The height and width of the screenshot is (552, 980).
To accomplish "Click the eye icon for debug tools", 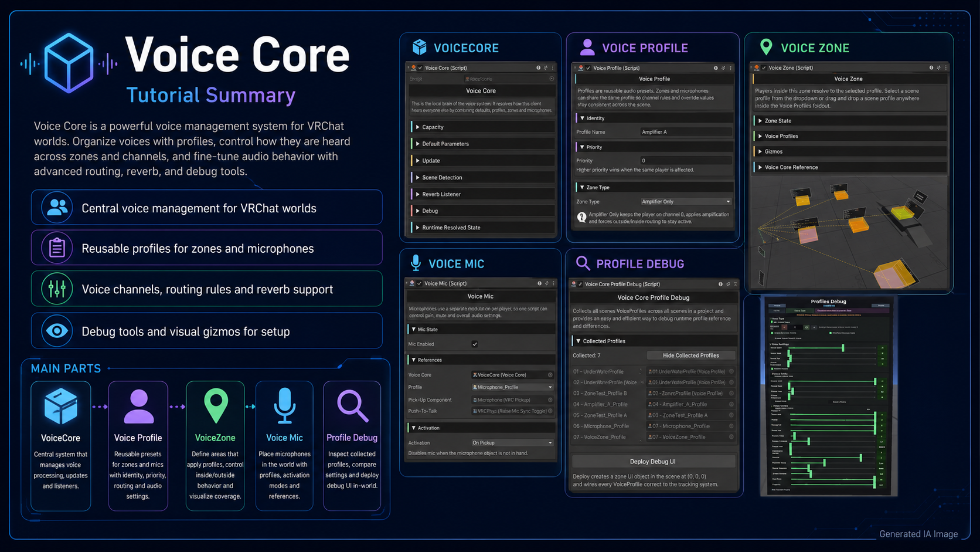I will pyautogui.click(x=57, y=331).
